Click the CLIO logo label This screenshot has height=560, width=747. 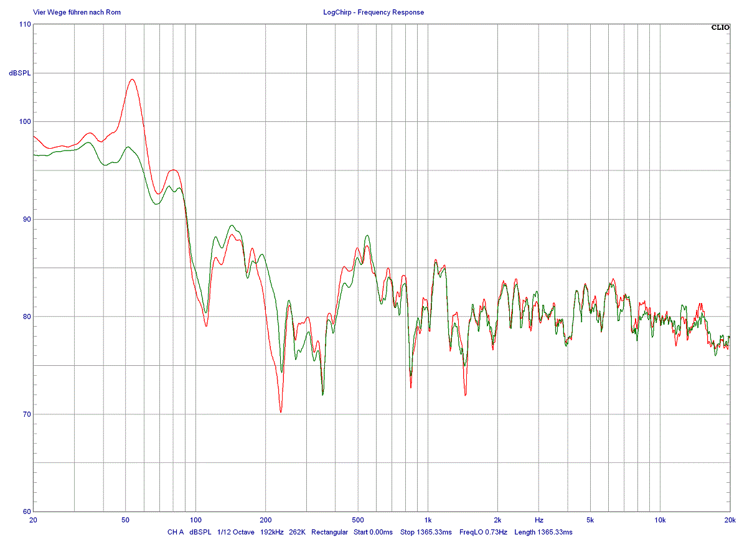click(x=720, y=27)
